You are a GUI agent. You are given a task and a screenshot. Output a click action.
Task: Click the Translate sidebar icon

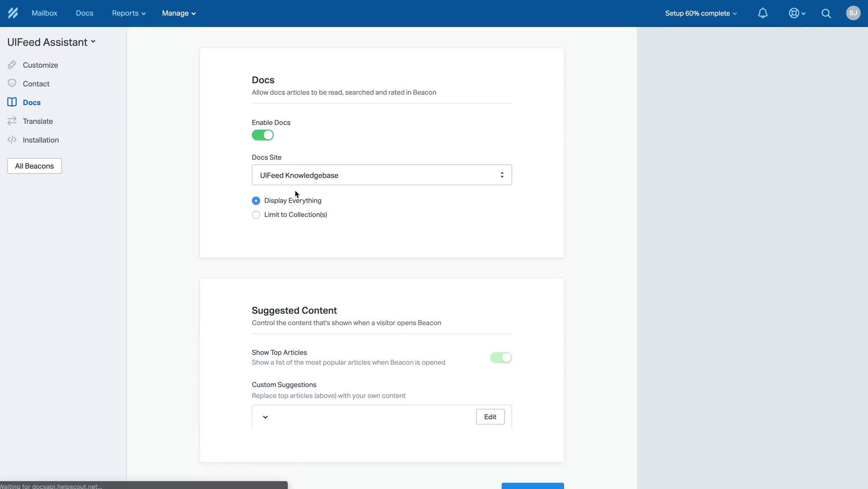[12, 122]
